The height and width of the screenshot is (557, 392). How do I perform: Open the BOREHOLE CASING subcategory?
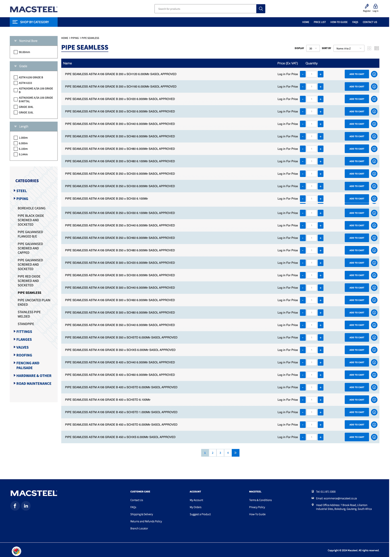31,208
